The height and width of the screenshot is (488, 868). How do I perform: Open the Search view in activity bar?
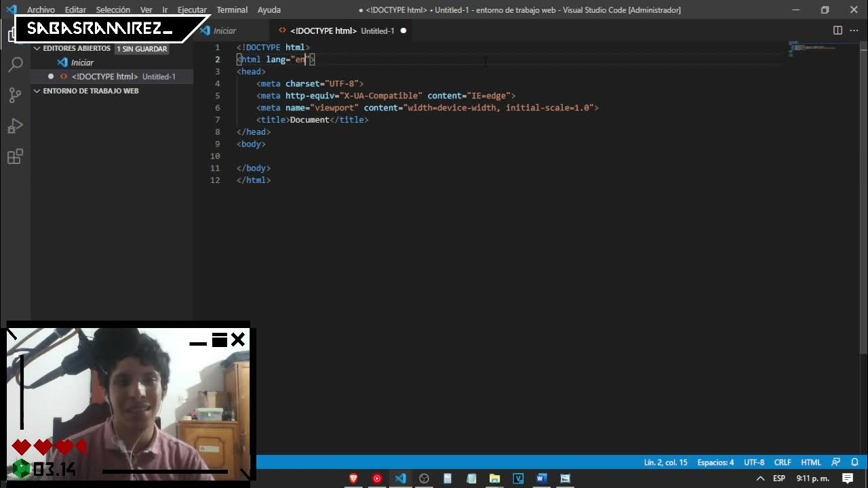pyautogui.click(x=15, y=64)
